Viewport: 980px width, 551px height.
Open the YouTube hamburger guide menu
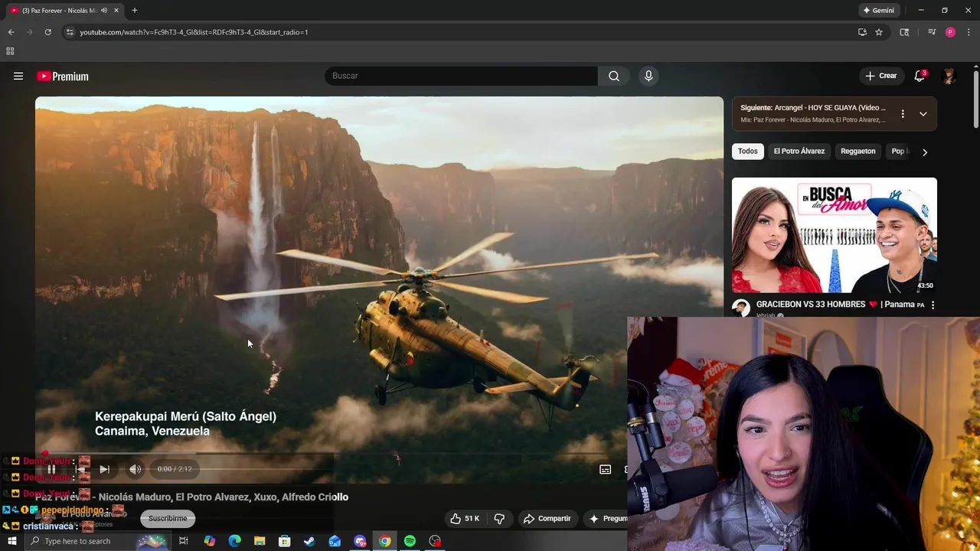(x=18, y=76)
